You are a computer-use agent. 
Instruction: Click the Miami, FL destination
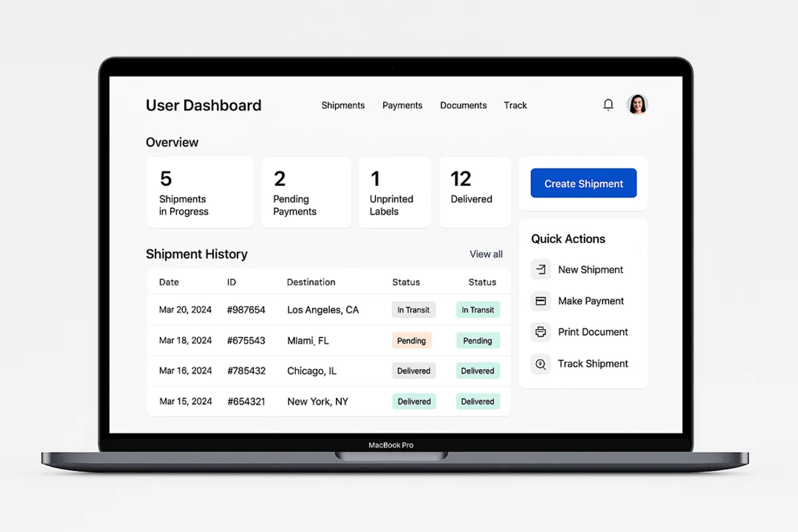(x=308, y=340)
